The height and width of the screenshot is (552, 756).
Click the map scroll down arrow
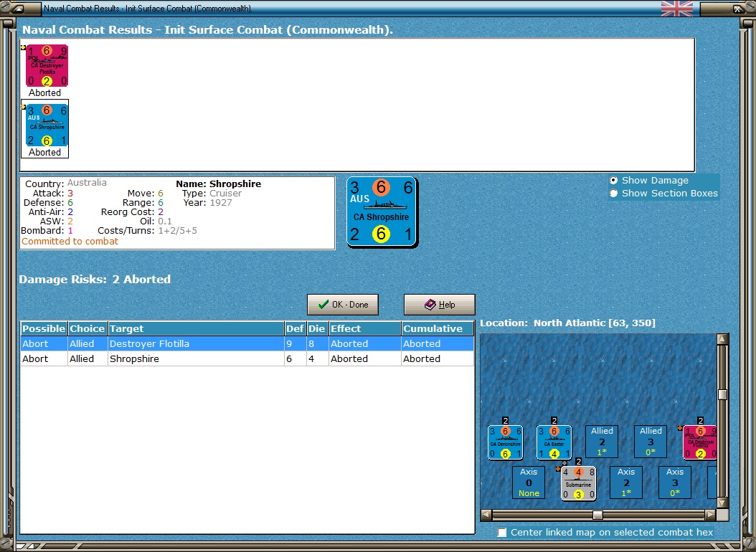(722, 503)
